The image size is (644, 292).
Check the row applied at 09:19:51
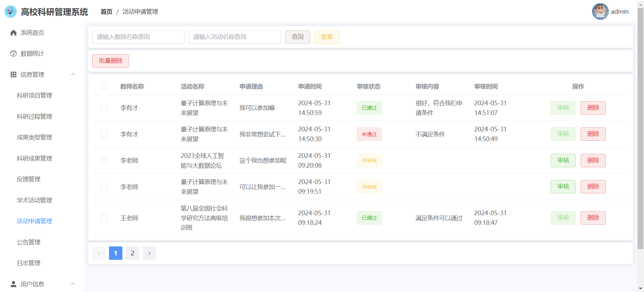click(x=104, y=187)
